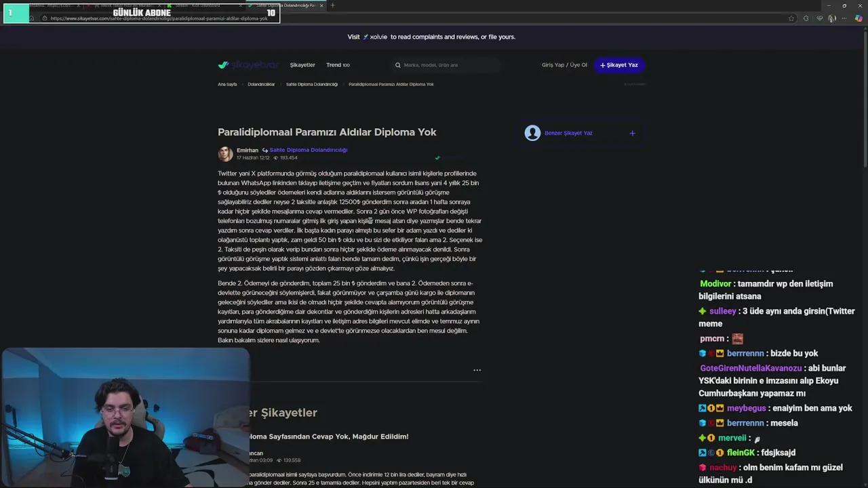Click the plus icon in the Benzer Şikayet panel

tap(632, 133)
